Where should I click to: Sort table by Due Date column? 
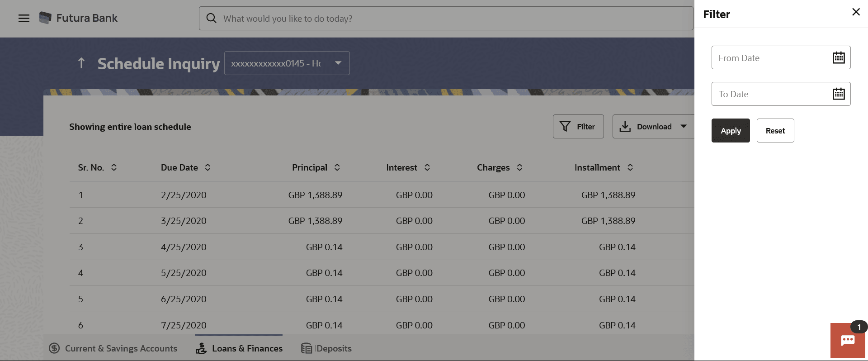(x=208, y=167)
